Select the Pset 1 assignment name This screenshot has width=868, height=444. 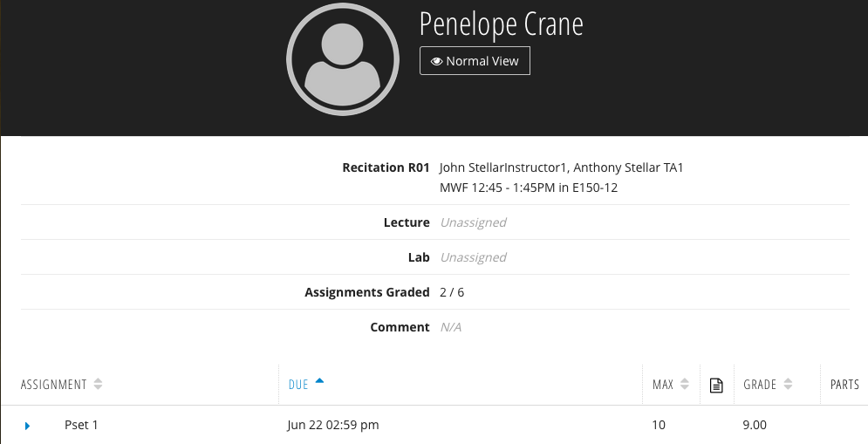[81, 426]
